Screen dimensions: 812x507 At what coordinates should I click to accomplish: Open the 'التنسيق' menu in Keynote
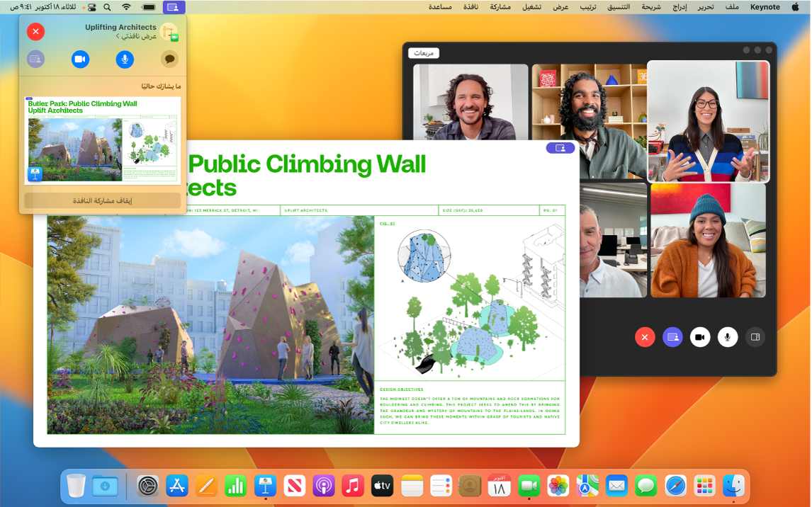(x=619, y=7)
